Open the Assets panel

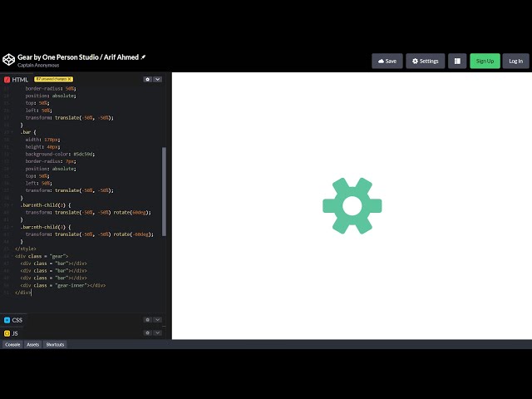point(33,344)
